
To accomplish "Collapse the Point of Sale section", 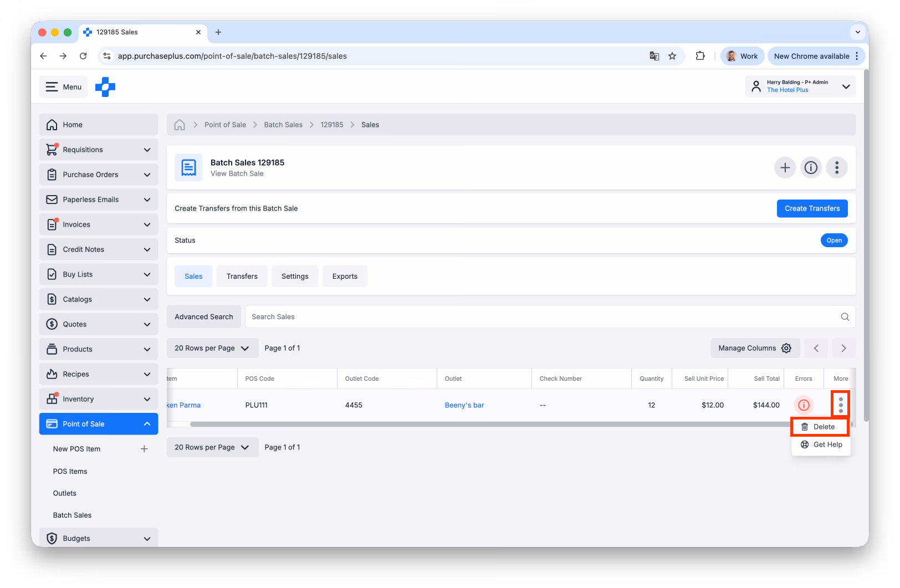I will pyautogui.click(x=99, y=424).
